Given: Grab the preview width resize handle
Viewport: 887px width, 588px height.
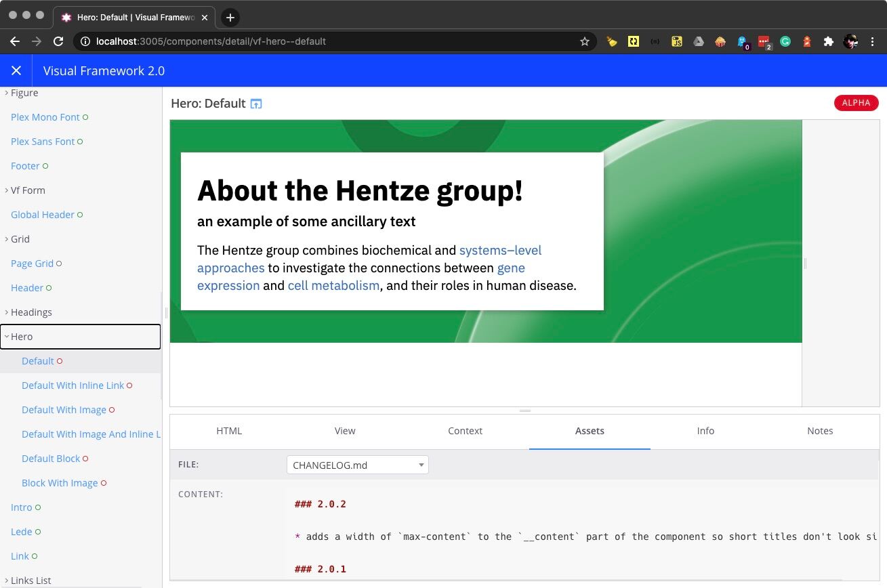Looking at the screenshot, I should [x=805, y=264].
